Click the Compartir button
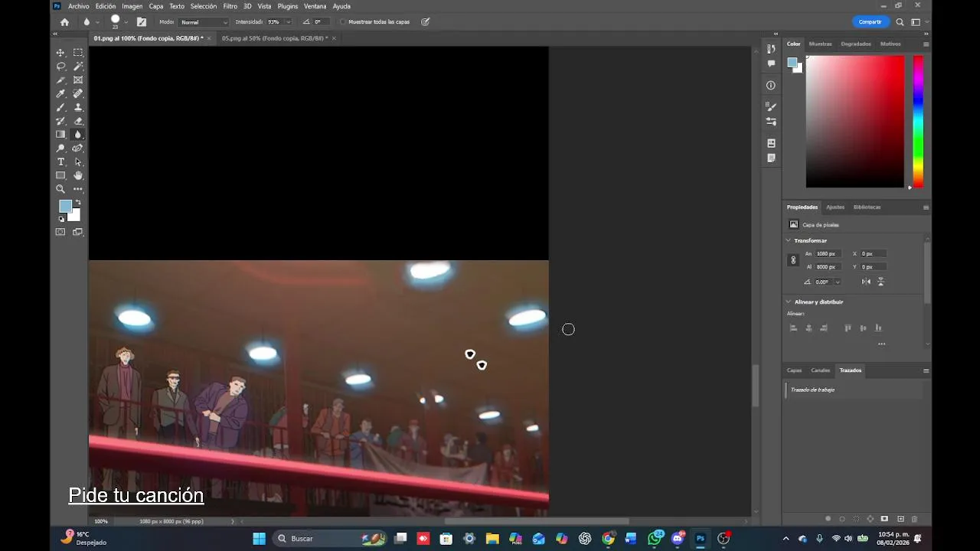This screenshot has height=551, width=980. pos(870,22)
